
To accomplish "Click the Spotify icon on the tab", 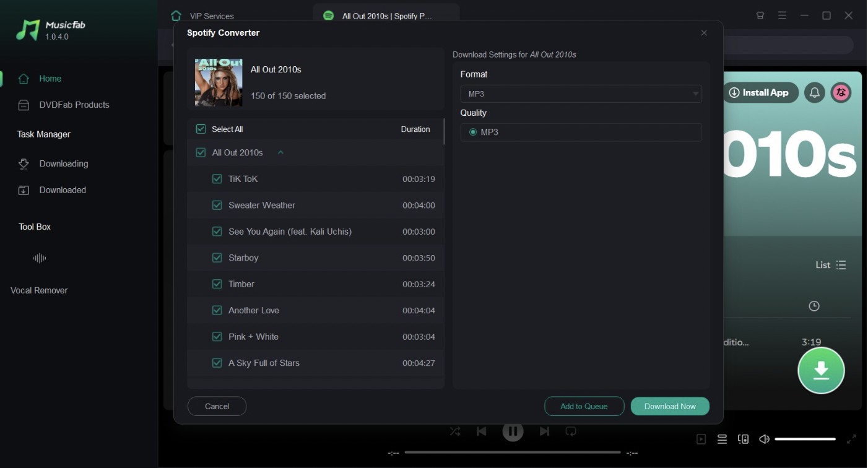I will coord(329,16).
